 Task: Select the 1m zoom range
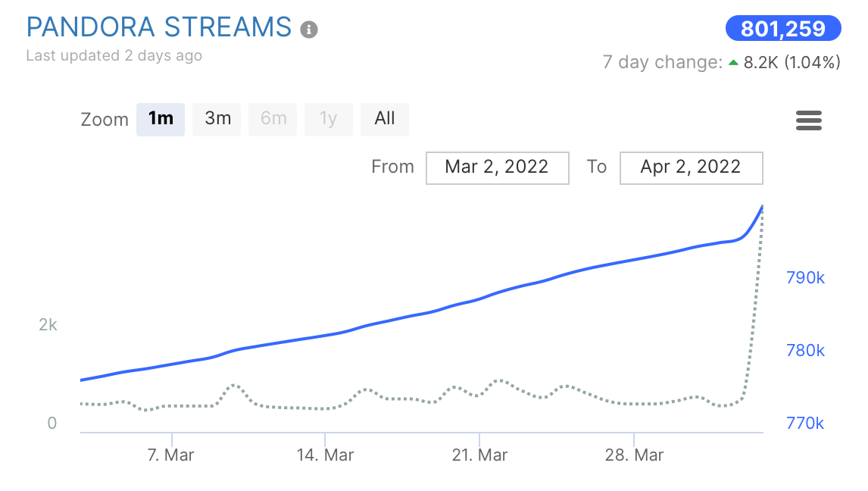coord(161,119)
